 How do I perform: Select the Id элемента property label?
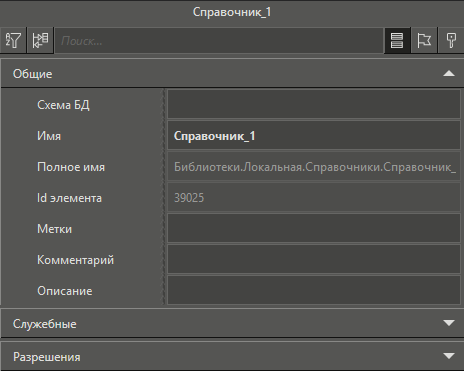coord(69,198)
